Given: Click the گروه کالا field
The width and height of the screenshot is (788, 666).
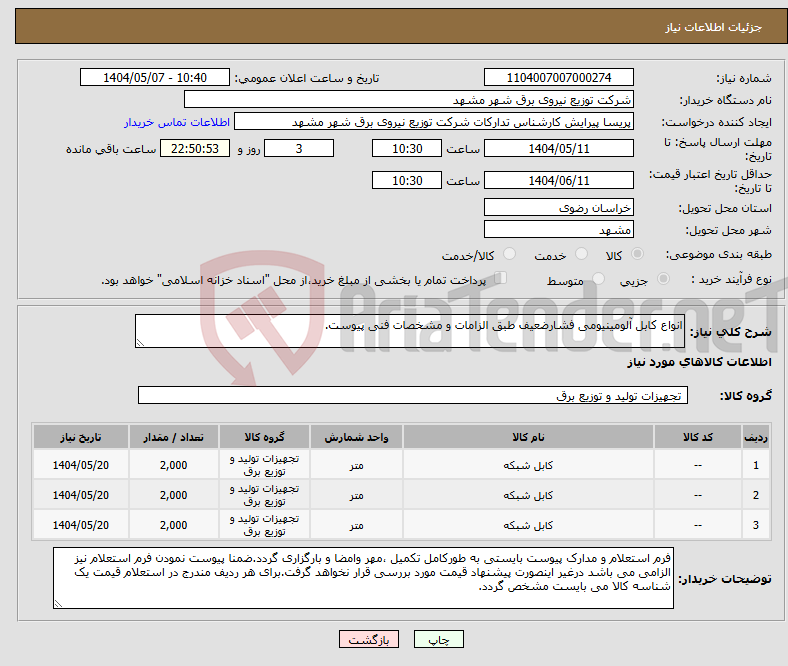Looking at the screenshot, I should coord(412,396).
